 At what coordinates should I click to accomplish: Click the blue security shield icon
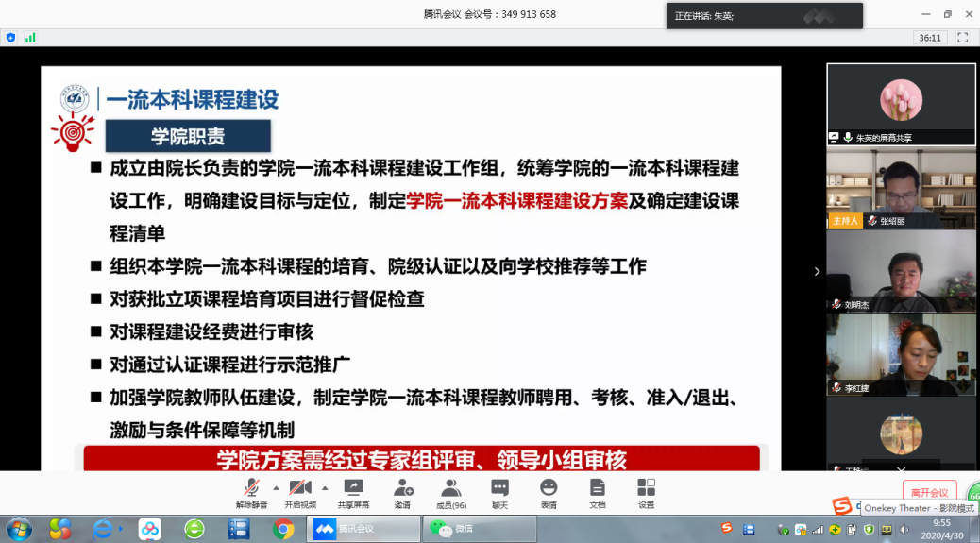[11, 38]
